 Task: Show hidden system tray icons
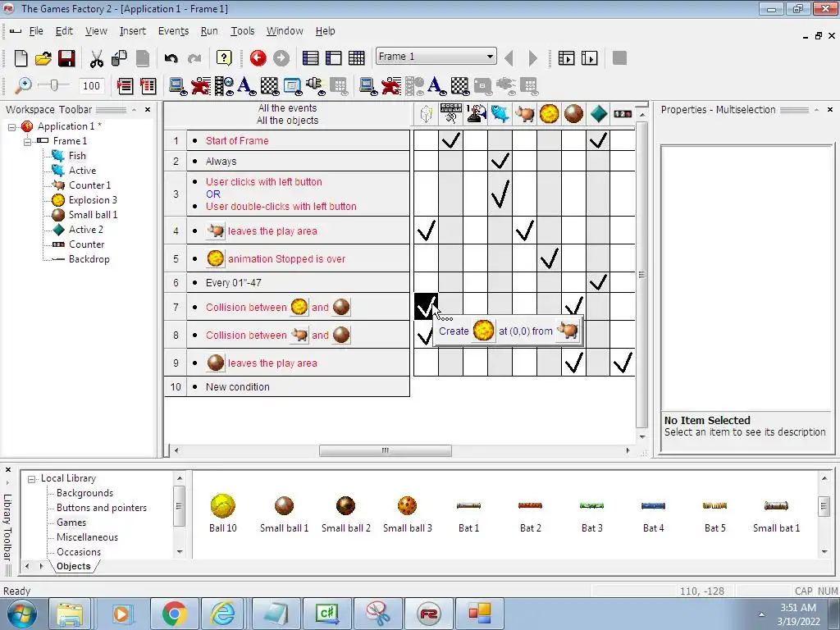point(761,614)
